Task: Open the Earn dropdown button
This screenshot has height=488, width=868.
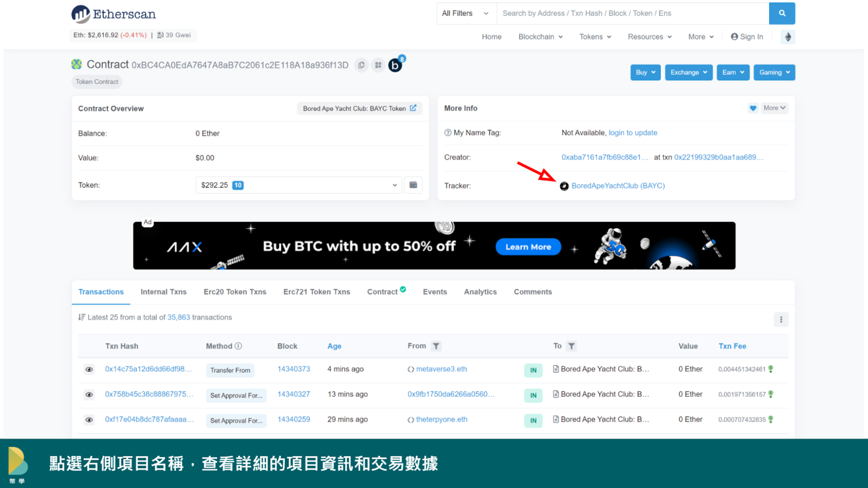Action: coord(733,73)
